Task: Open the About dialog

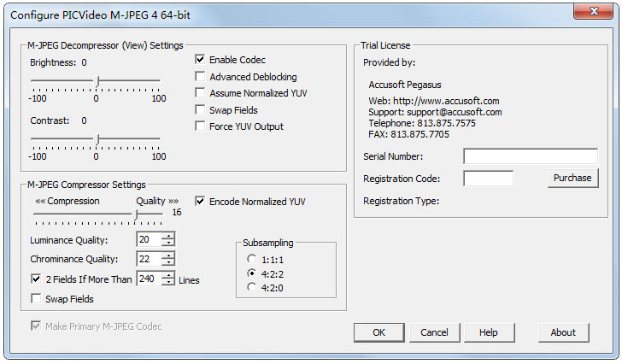Action: pos(563,332)
